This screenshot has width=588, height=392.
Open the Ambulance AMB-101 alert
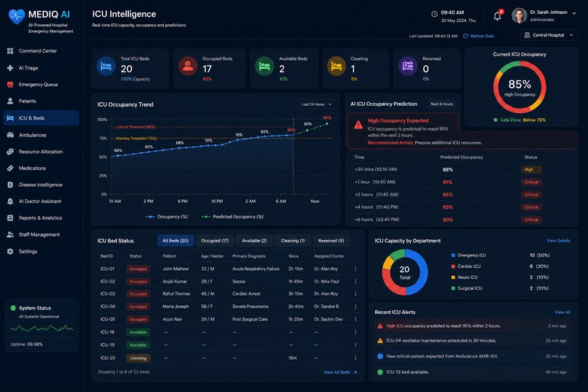point(473,356)
